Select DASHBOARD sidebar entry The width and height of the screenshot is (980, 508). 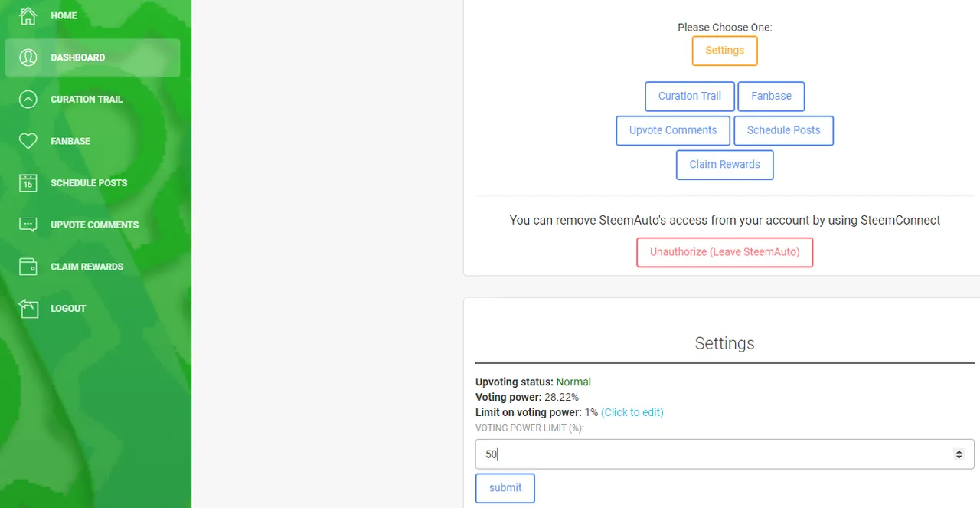coord(93,57)
